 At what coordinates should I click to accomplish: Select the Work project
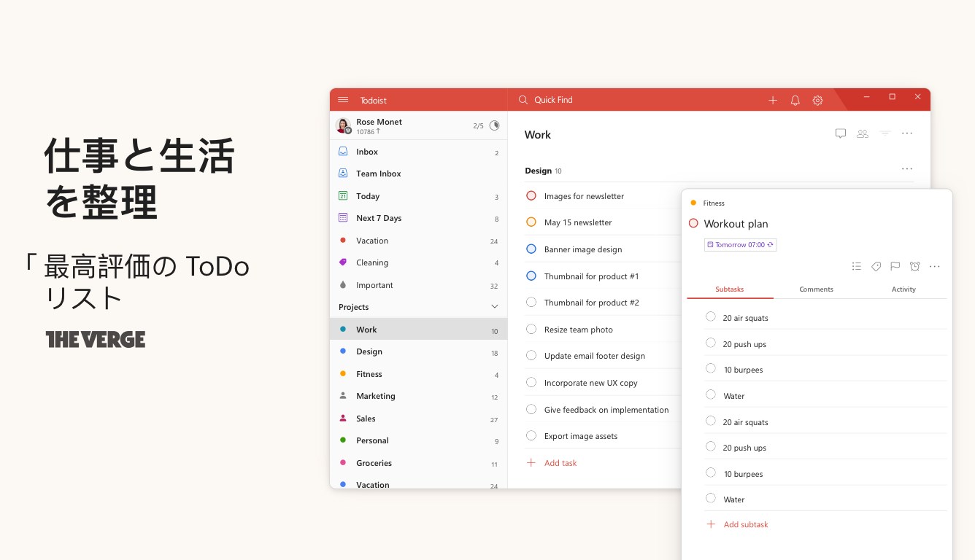click(418, 330)
